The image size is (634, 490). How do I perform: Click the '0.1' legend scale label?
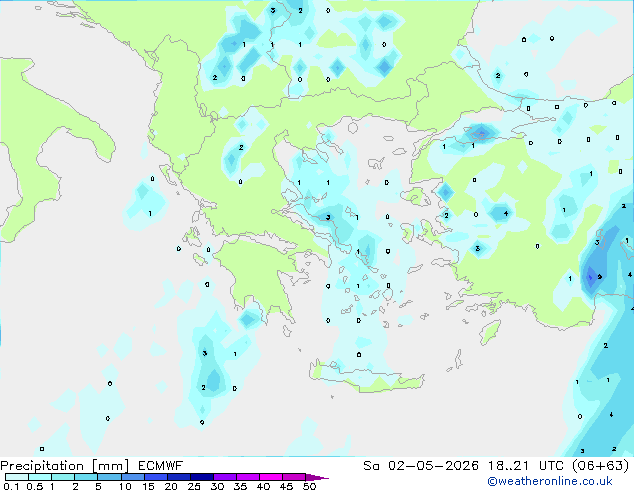tap(11, 486)
